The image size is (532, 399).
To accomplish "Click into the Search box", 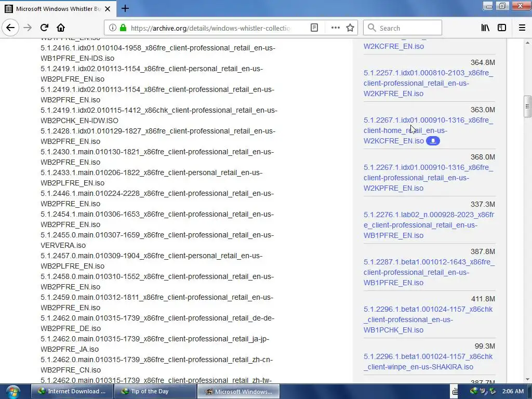I will point(403,28).
